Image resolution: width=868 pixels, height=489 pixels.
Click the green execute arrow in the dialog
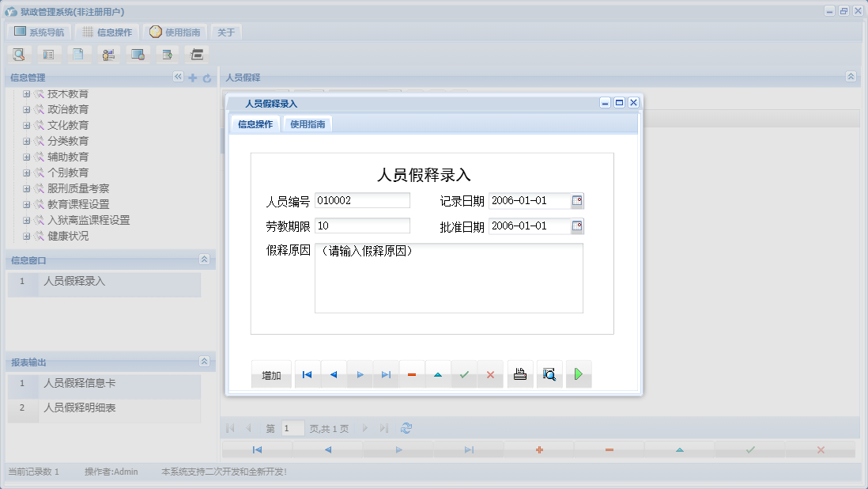[579, 373]
